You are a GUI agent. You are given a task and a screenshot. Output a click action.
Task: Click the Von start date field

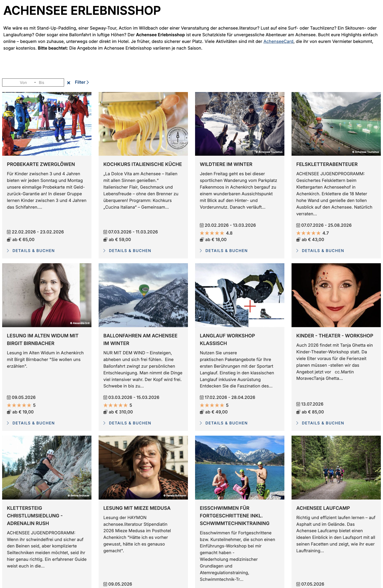click(23, 83)
